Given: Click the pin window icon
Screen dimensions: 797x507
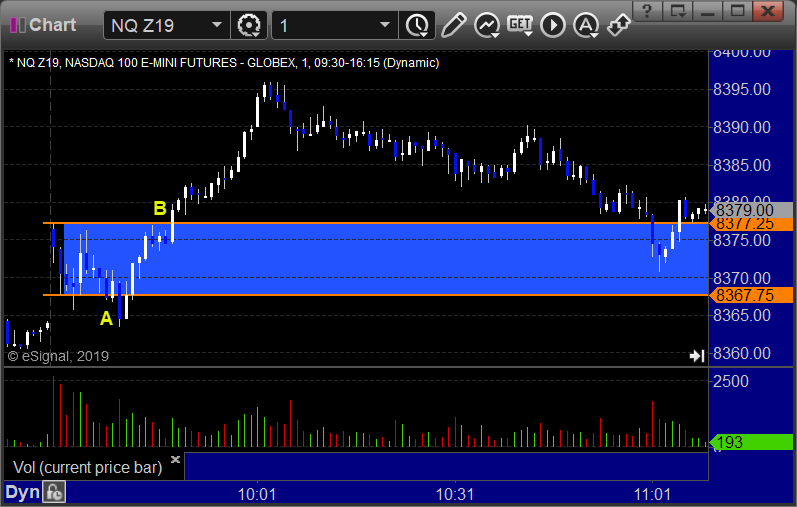Looking at the screenshot, I should 619,25.
